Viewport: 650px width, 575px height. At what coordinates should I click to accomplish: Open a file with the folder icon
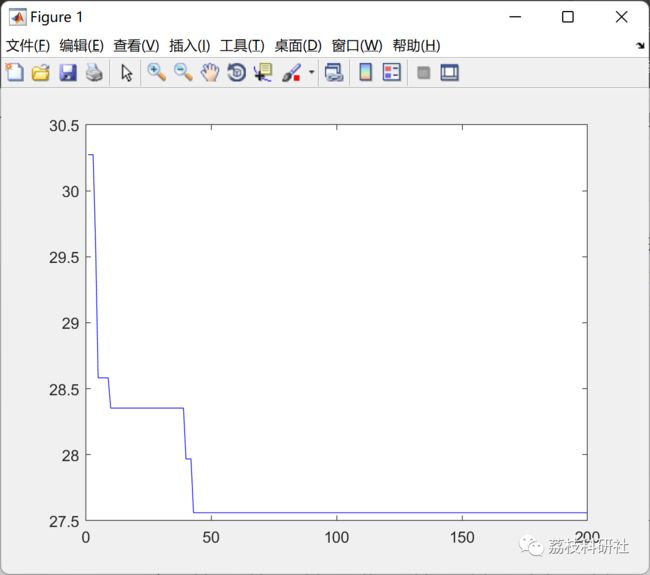(x=41, y=73)
